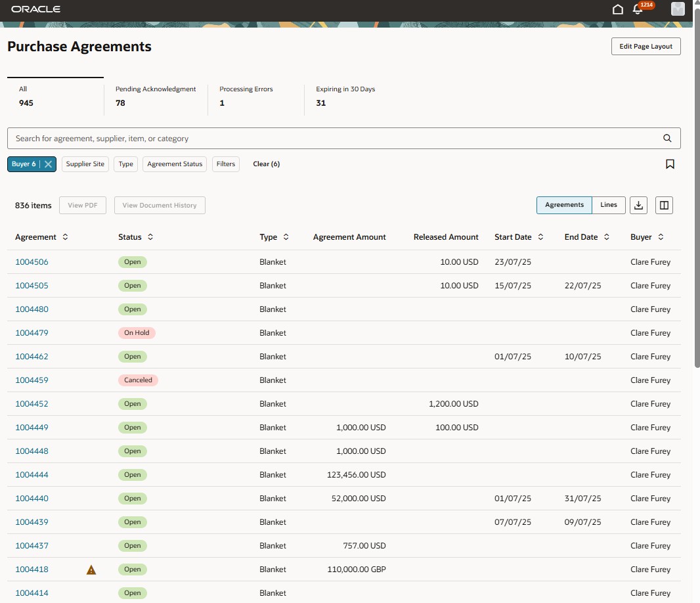Viewport: 700px width, 603px height.
Task: Click the Agreement Amount column header
Action: pyautogui.click(x=349, y=237)
